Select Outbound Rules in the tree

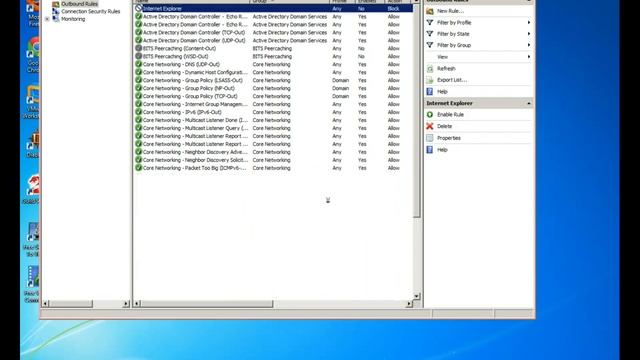79,4
